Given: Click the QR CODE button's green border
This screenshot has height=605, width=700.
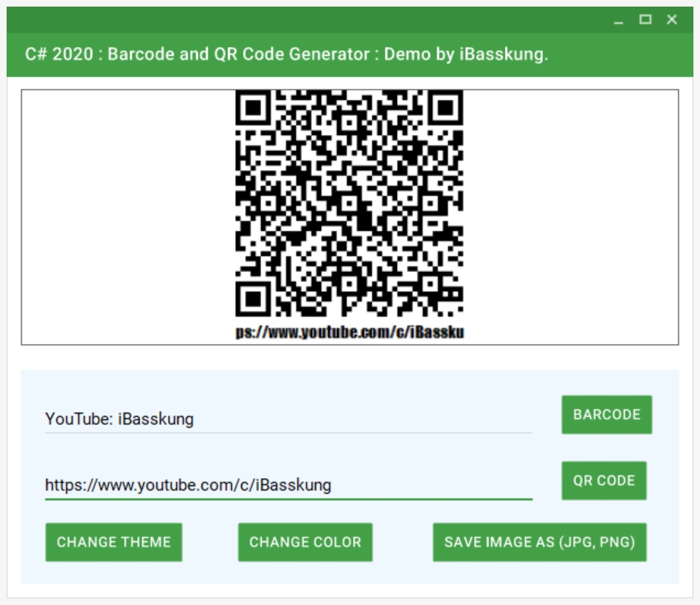Looking at the screenshot, I should (x=562, y=480).
